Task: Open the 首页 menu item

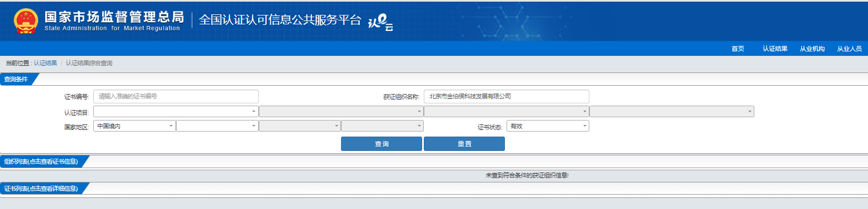Action: coord(738,49)
